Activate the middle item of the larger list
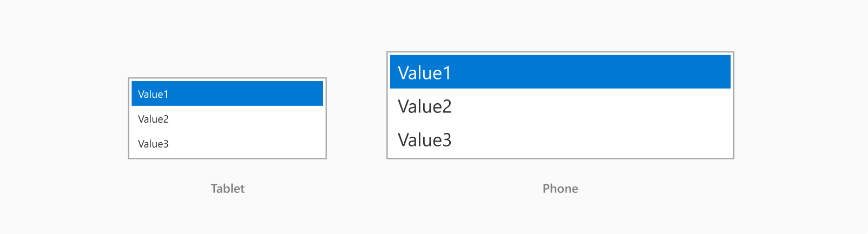This screenshot has width=868, height=234. pyautogui.click(x=560, y=106)
